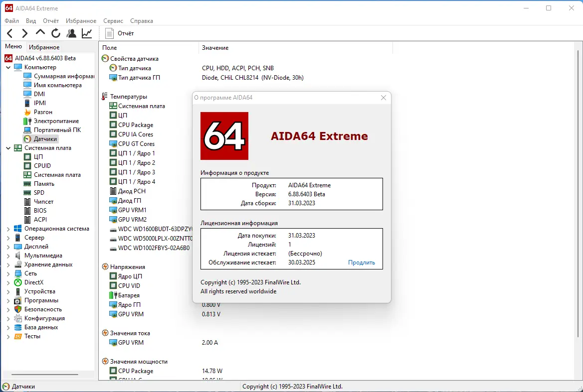The width and height of the screenshot is (583, 392).
Task: Close the О программе AIDA64 dialog
Action: (384, 98)
